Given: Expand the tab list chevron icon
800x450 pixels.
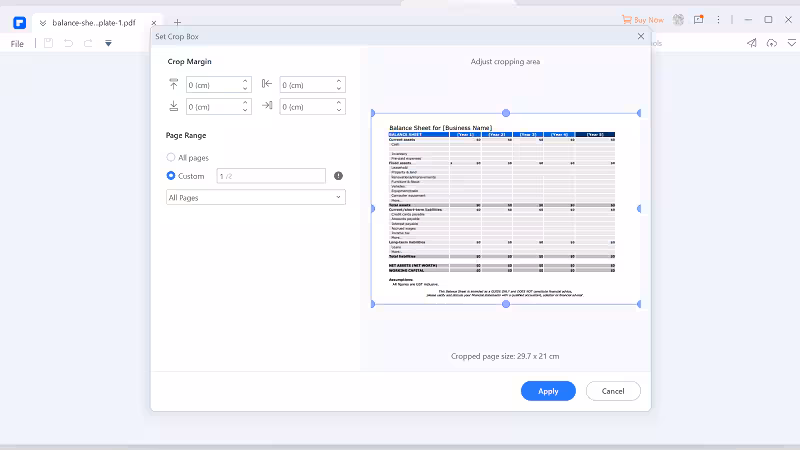Looking at the screenshot, I should 43,23.
